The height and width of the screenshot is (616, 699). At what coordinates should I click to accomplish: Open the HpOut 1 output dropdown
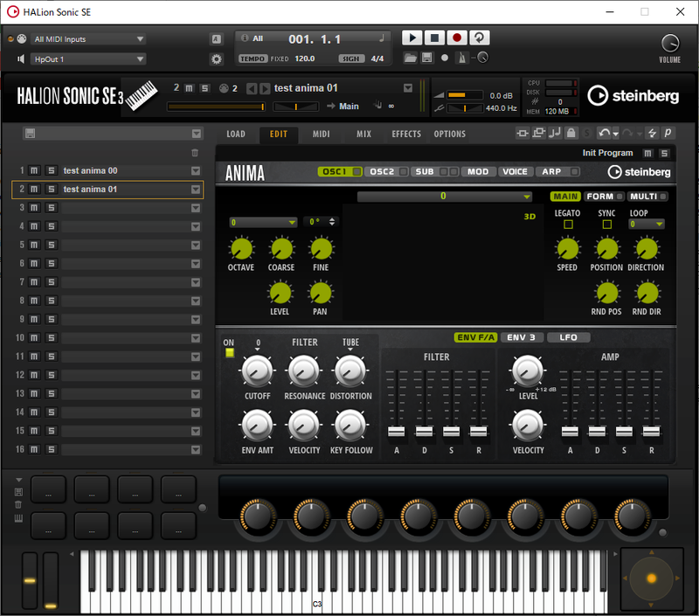pyautogui.click(x=88, y=59)
